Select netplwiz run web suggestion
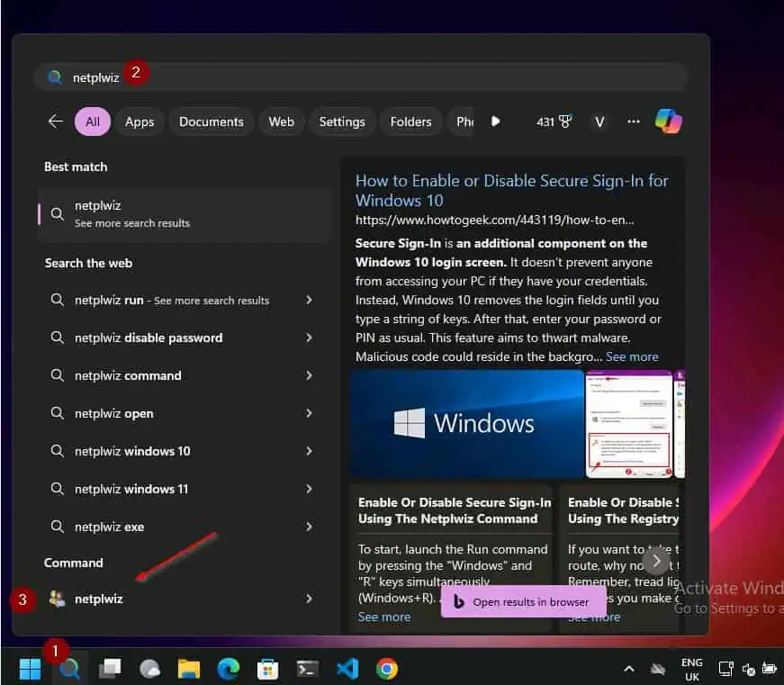784x685 pixels. point(184,300)
